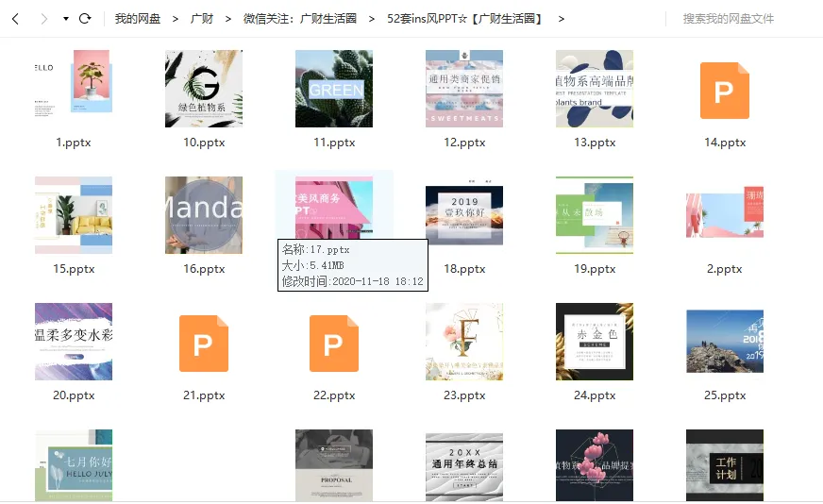Select the 18.pptx 2019 thumbnail
The width and height of the screenshot is (823, 504).
[464, 211]
